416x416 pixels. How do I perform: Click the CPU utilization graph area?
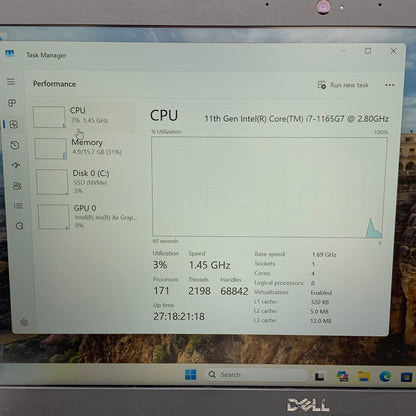click(x=269, y=187)
